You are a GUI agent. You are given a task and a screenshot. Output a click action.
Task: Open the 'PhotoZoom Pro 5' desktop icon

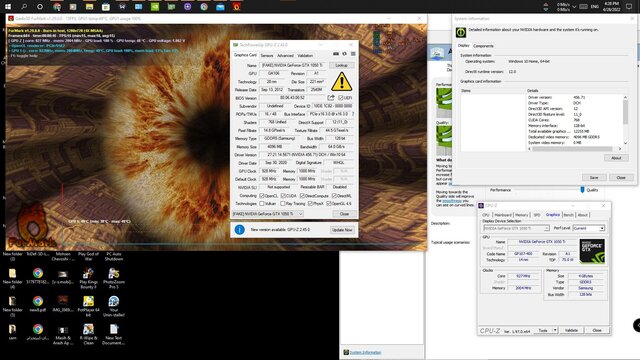point(113,278)
